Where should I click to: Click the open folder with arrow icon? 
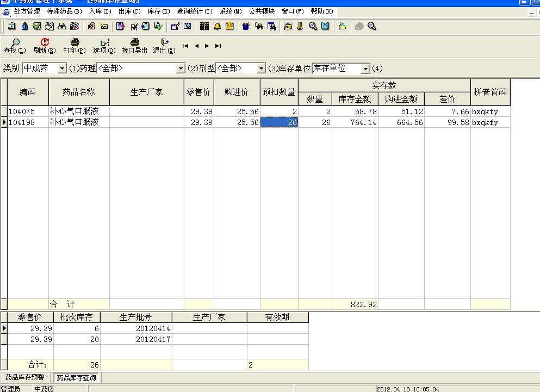coord(342,26)
